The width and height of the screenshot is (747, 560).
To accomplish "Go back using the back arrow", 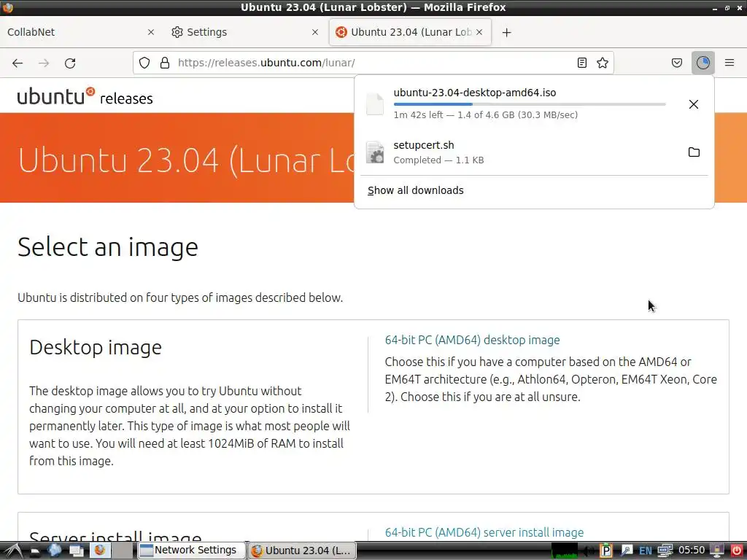I will pyautogui.click(x=18, y=63).
